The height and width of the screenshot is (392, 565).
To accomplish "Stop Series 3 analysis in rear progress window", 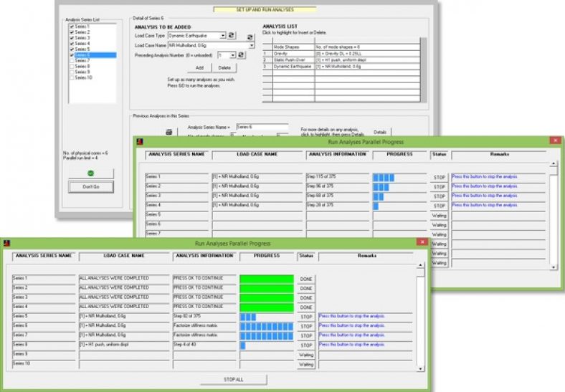I will point(440,196).
